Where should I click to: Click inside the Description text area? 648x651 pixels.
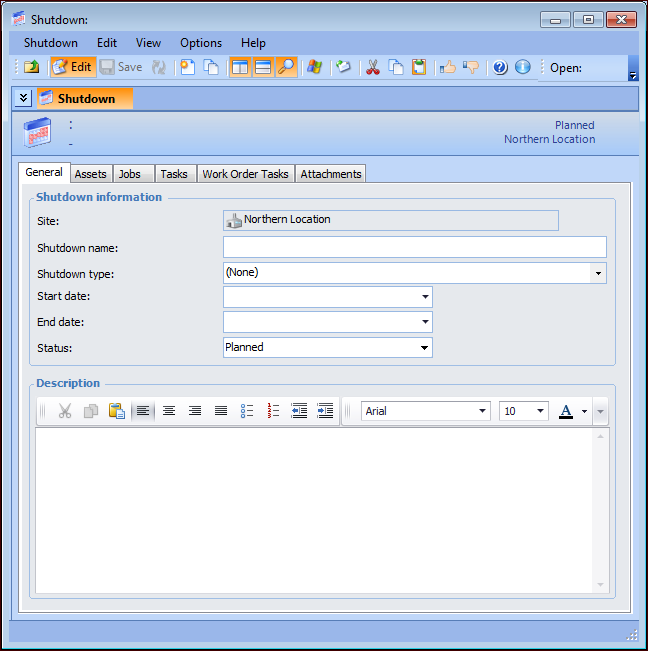(x=314, y=511)
